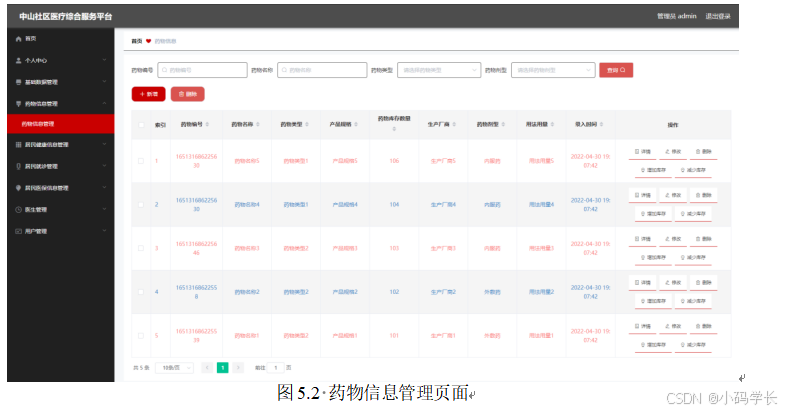Click the icon beside 基础数据管理

click(x=19, y=82)
